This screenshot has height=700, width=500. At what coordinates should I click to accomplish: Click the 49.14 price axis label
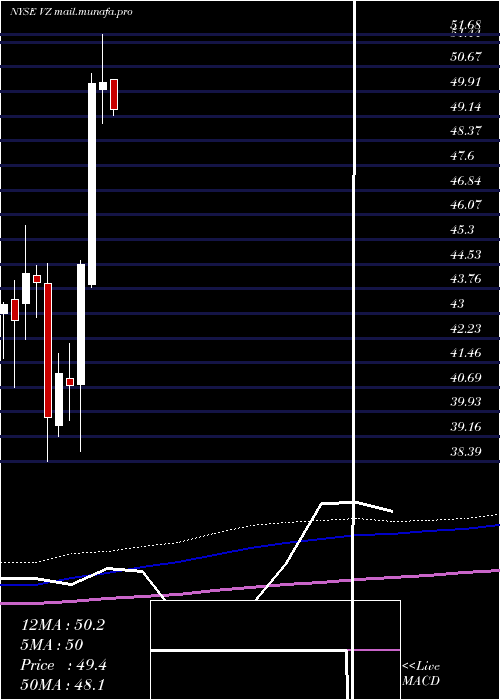click(466, 106)
